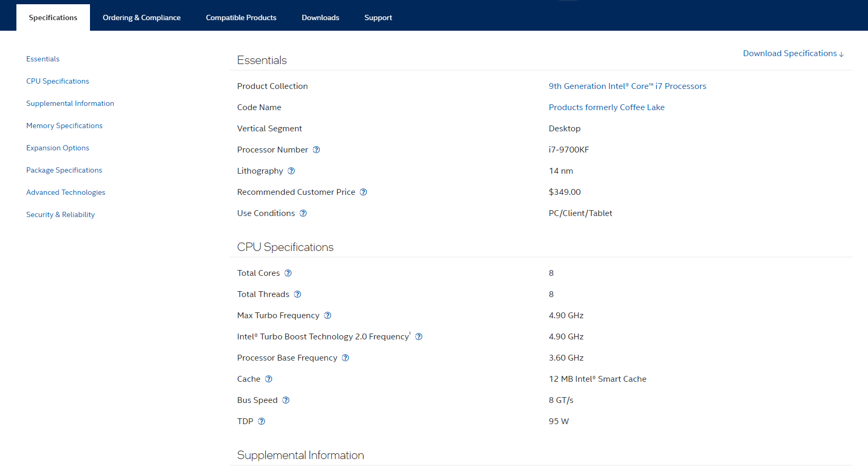Open 9th Generation Intel Core i7 Processors link
Image resolution: width=868 pixels, height=467 pixels.
[x=627, y=86]
